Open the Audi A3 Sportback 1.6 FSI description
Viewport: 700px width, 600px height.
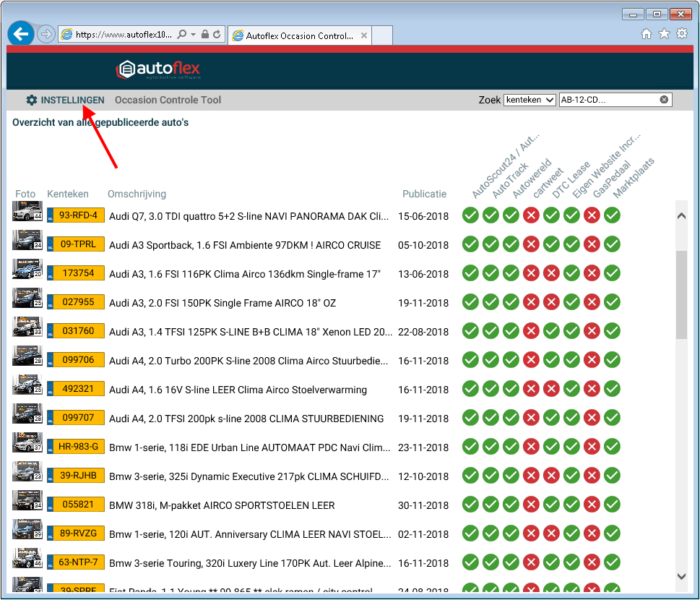pos(245,245)
